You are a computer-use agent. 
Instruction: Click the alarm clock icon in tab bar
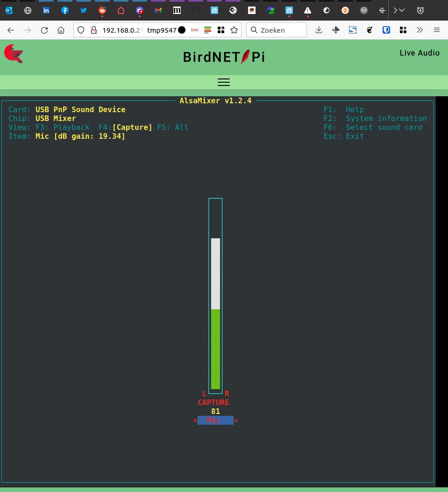click(x=420, y=10)
